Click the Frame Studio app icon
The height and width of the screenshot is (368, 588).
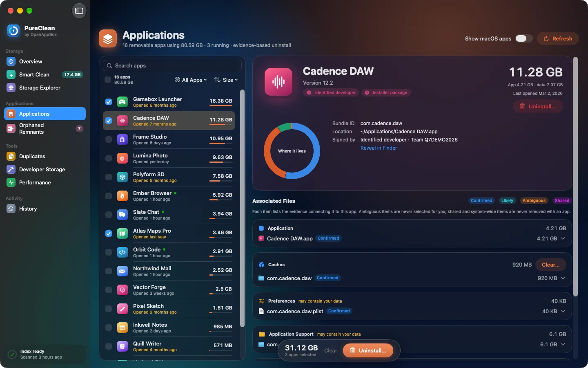point(122,139)
